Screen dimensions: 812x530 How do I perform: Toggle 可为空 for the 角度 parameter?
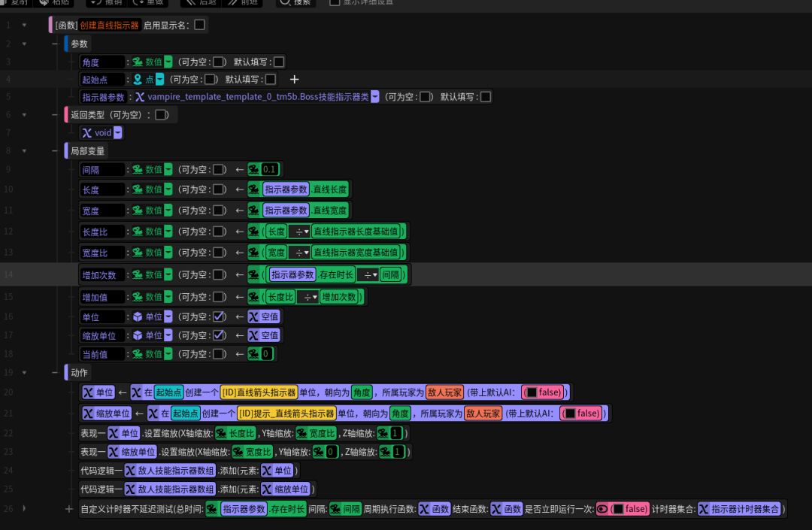point(219,62)
